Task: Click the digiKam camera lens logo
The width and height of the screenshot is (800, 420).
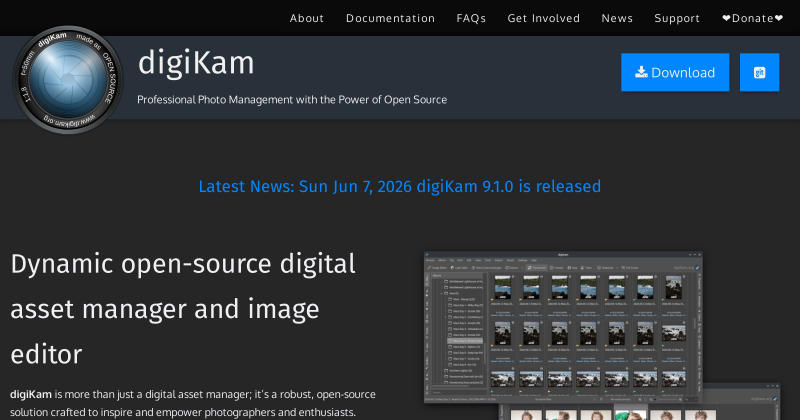Action: 68,80
